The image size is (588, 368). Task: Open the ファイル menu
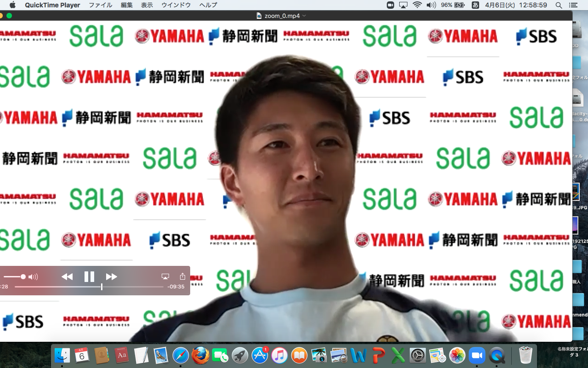point(100,5)
